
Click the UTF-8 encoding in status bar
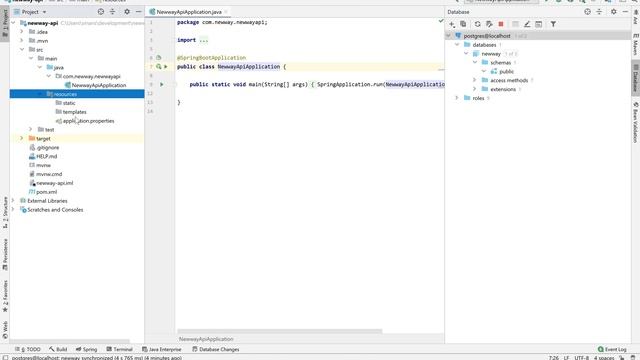582,358
